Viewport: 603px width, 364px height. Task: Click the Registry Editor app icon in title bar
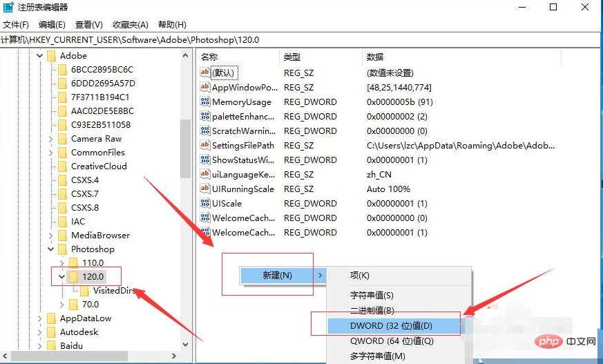coord(8,8)
